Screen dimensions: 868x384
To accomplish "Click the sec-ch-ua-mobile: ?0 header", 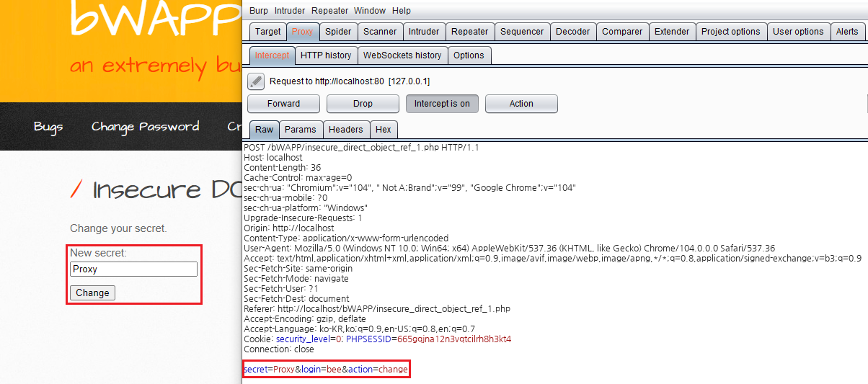I will pyautogui.click(x=285, y=197).
